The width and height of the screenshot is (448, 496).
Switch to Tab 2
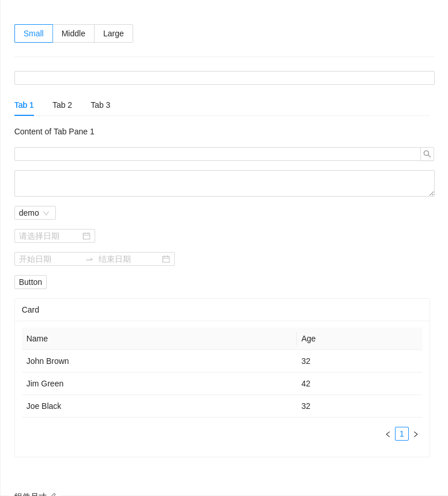(x=62, y=105)
